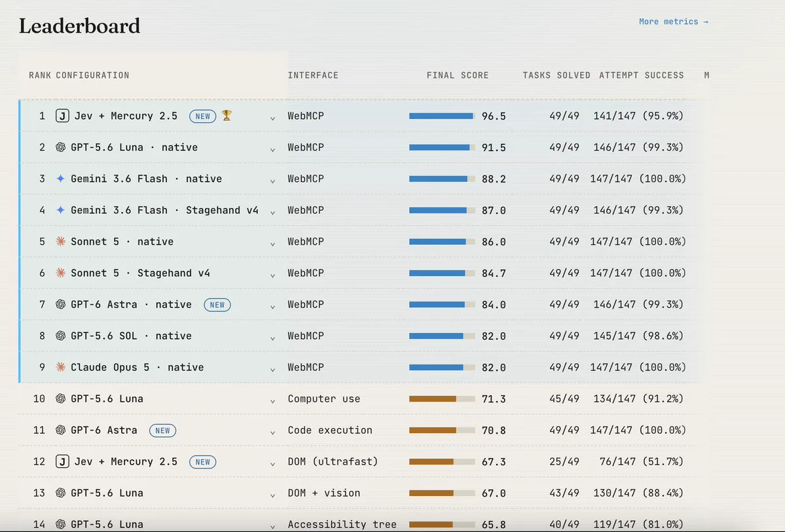This screenshot has width=785, height=532.
Task: Click the OpenAI logo next to GPT-5.6 SOL · native
Action: click(x=61, y=336)
